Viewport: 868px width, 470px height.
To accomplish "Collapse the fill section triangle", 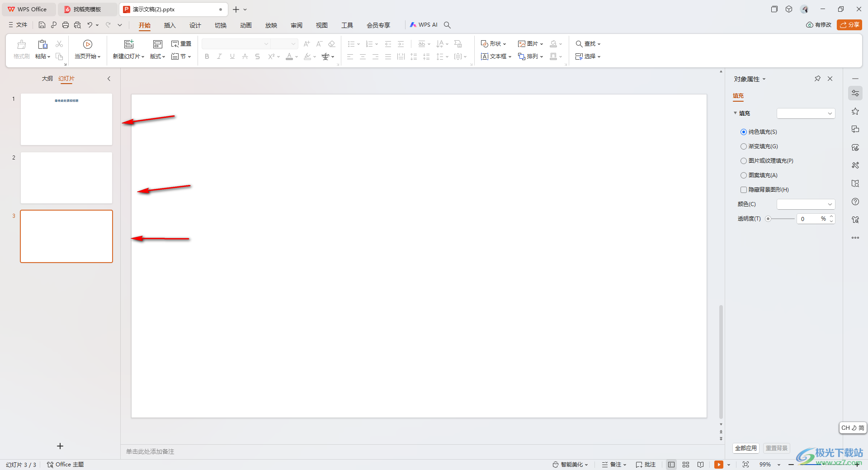I will click(735, 113).
